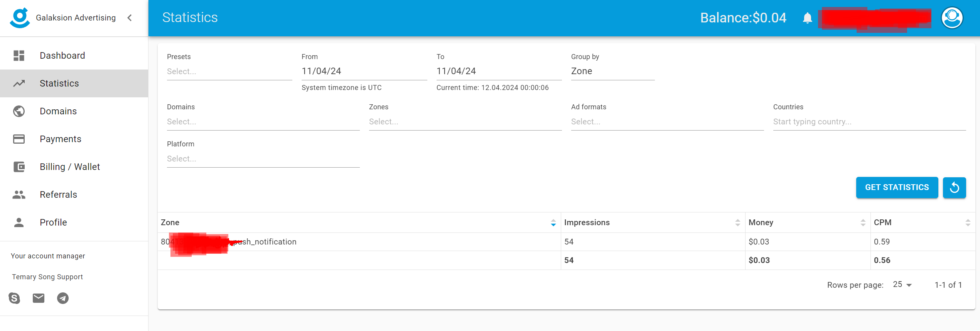Contact the account manager via Skype icon
This screenshot has width=980, height=331.
point(14,298)
